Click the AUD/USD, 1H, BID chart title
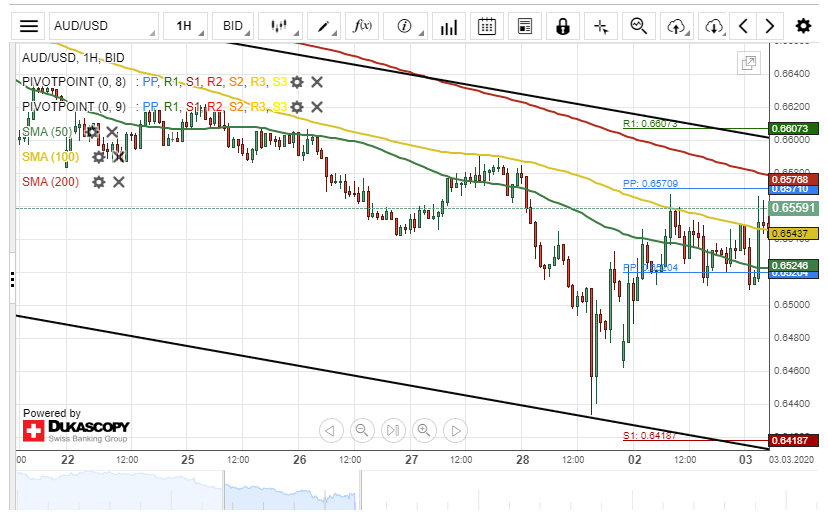828x517 pixels. point(73,58)
